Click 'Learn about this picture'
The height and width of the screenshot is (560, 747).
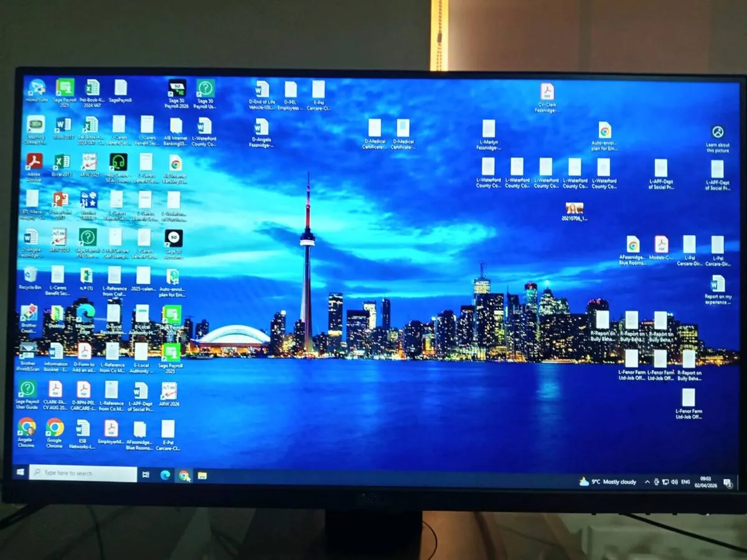point(717,136)
